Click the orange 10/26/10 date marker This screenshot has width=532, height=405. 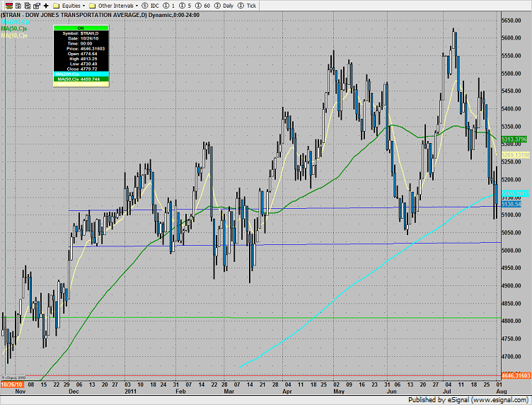[x=12, y=384]
